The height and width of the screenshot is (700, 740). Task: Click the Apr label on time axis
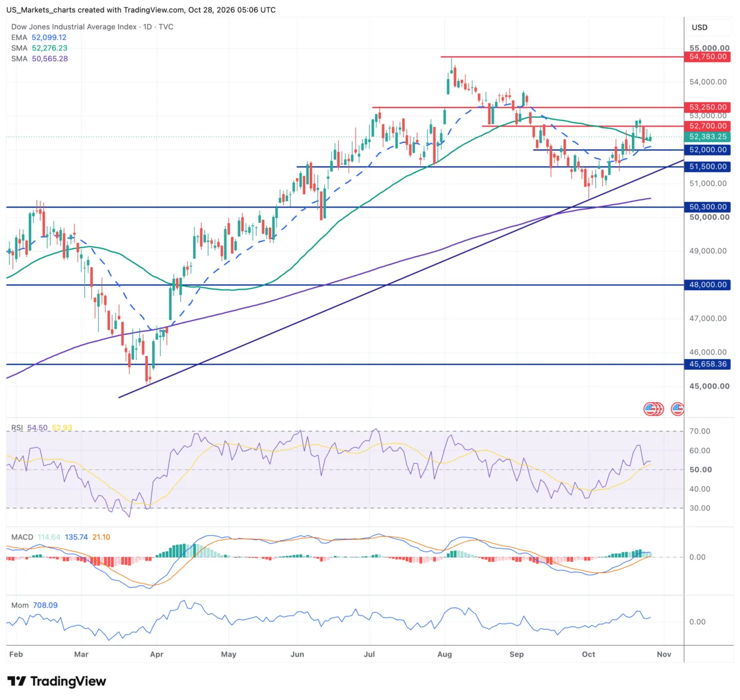tap(157, 654)
